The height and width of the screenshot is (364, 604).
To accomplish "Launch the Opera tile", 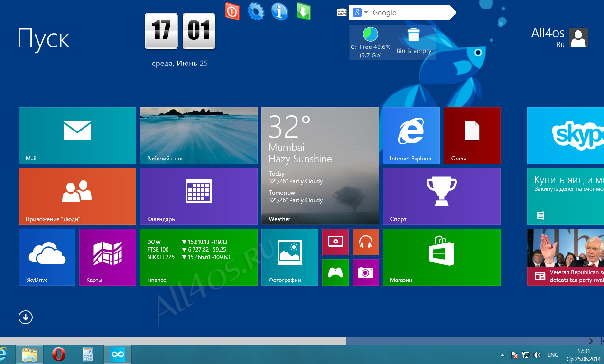I will pos(472,136).
